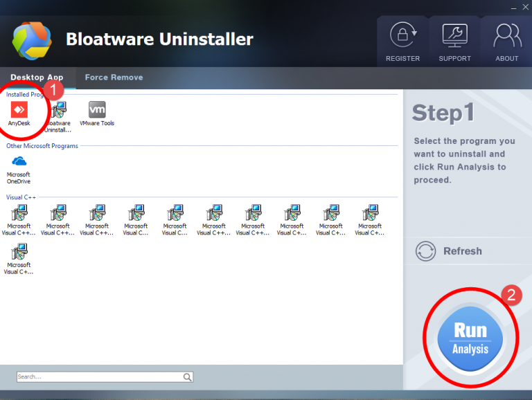Select the AnyDesk program icon
This screenshot has height=400, width=532.
click(19, 109)
